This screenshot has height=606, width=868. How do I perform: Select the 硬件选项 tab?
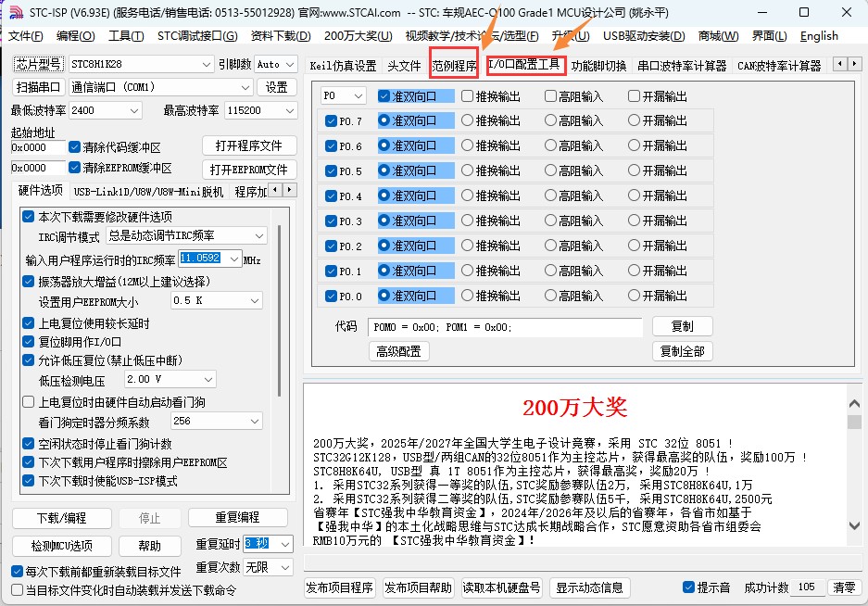[x=40, y=191]
